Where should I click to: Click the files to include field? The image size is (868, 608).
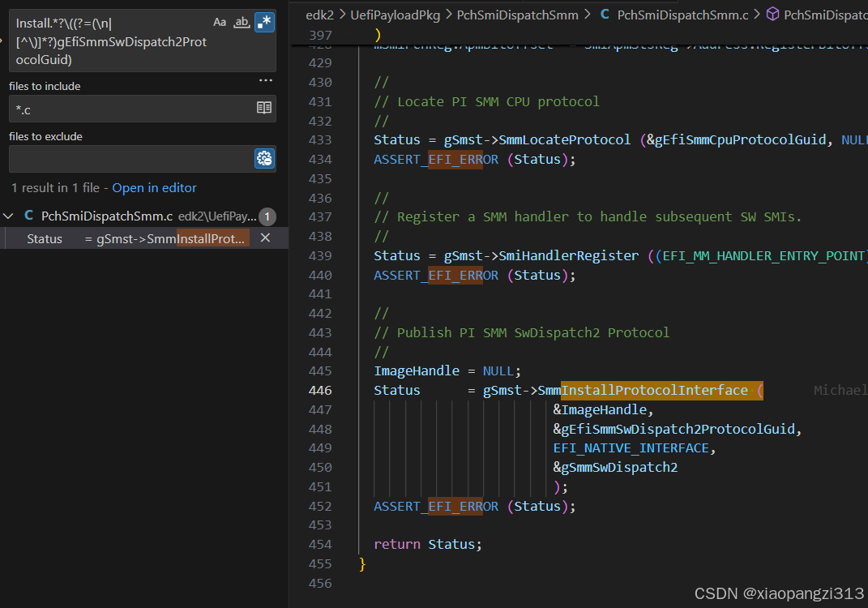click(143, 109)
